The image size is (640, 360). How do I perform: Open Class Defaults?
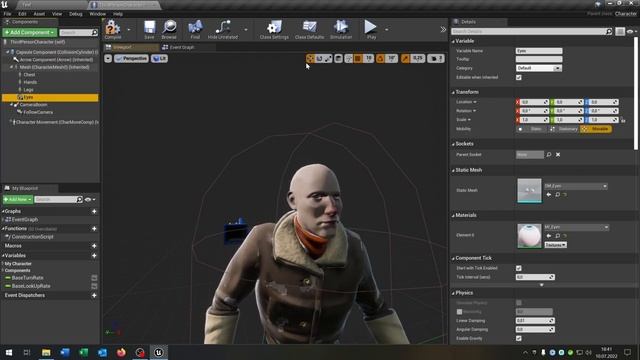(x=309, y=30)
